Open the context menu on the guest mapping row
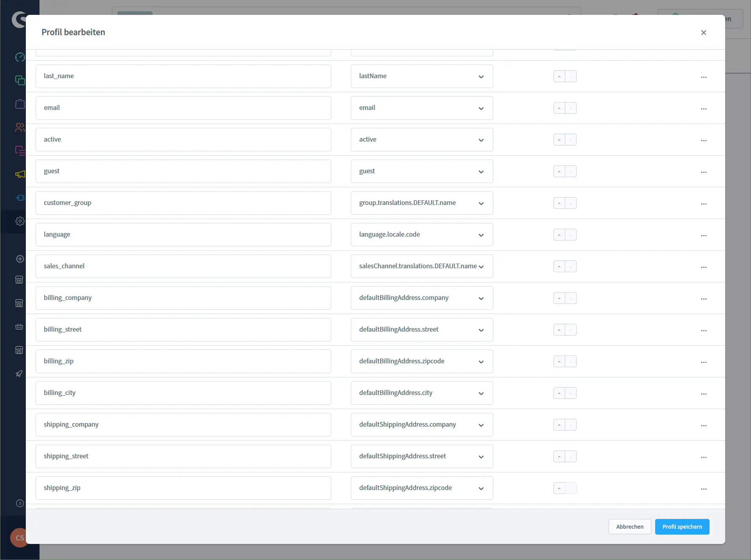The image size is (751, 560). tap(704, 172)
